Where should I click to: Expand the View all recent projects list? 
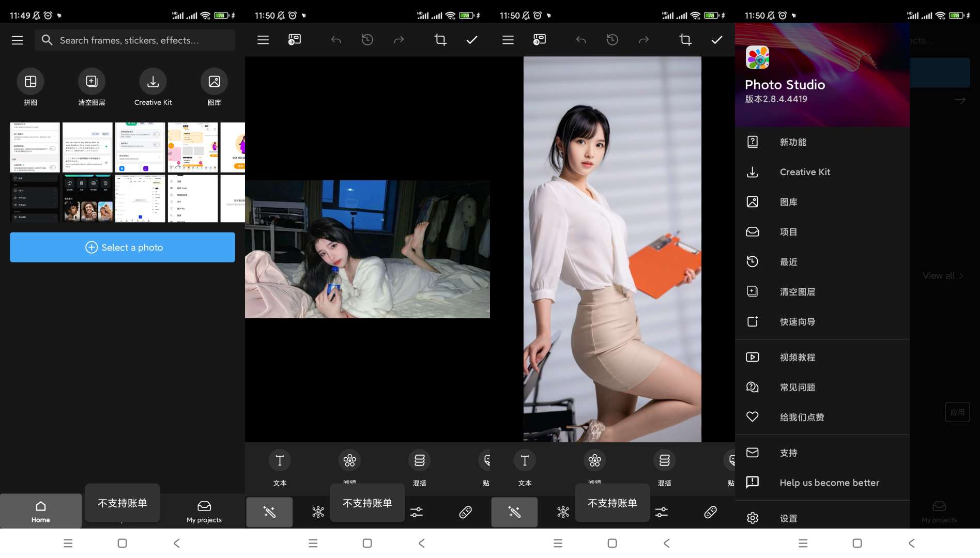[943, 275]
